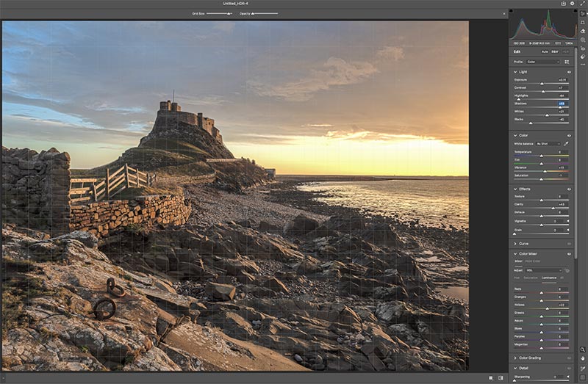Toggle the Effects panel eye icon
Screen dimensions: 588x384
569,189
